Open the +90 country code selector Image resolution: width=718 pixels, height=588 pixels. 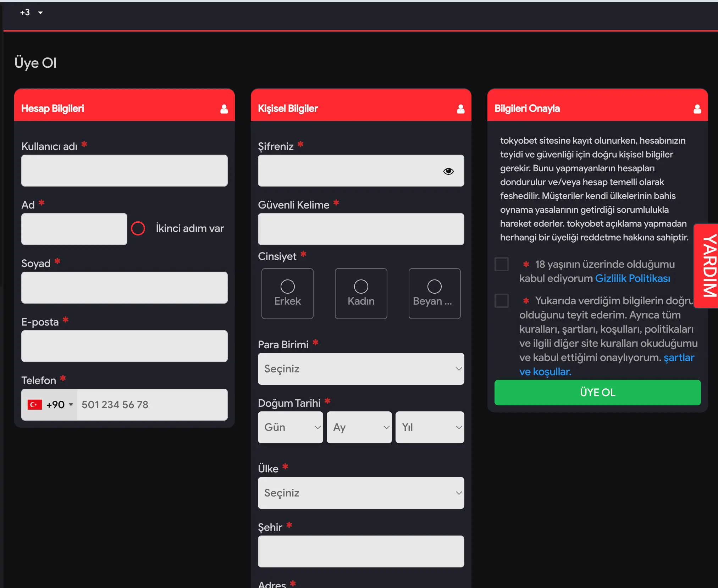click(50, 405)
